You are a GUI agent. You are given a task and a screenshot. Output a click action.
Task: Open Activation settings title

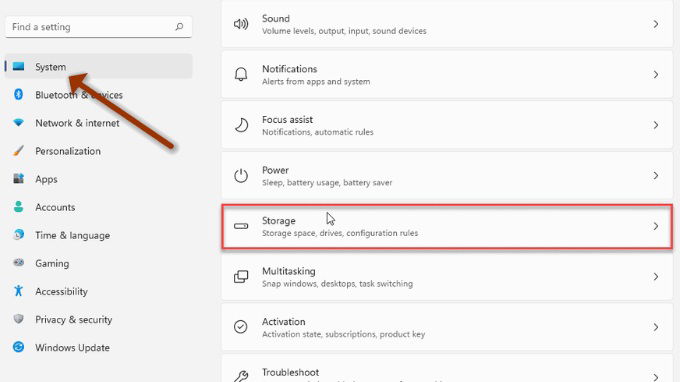284,322
